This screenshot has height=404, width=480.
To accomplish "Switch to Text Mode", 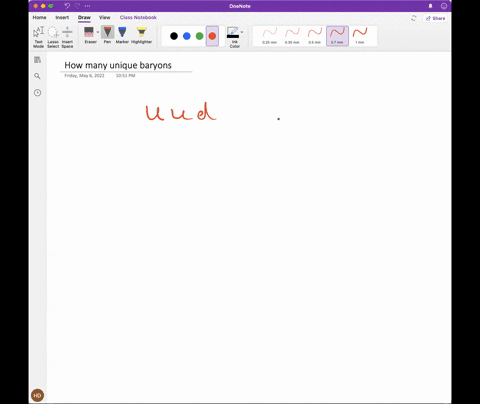I will (x=39, y=37).
